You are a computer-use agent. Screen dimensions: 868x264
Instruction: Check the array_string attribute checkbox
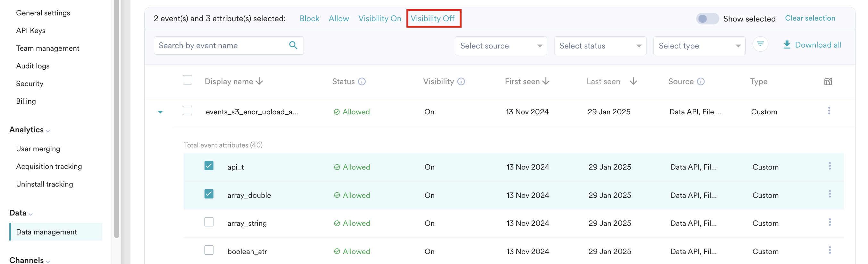[x=209, y=222]
